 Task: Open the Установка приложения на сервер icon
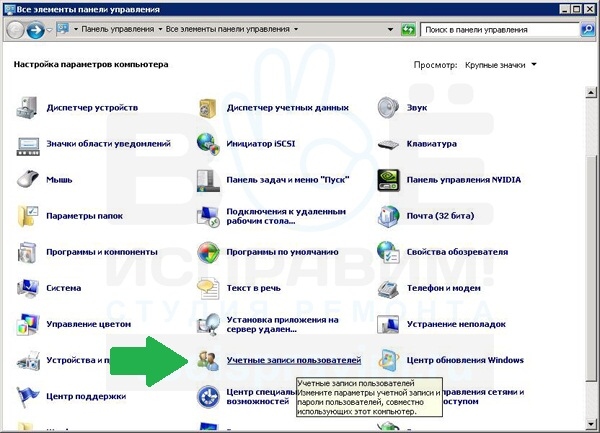point(208,324)
